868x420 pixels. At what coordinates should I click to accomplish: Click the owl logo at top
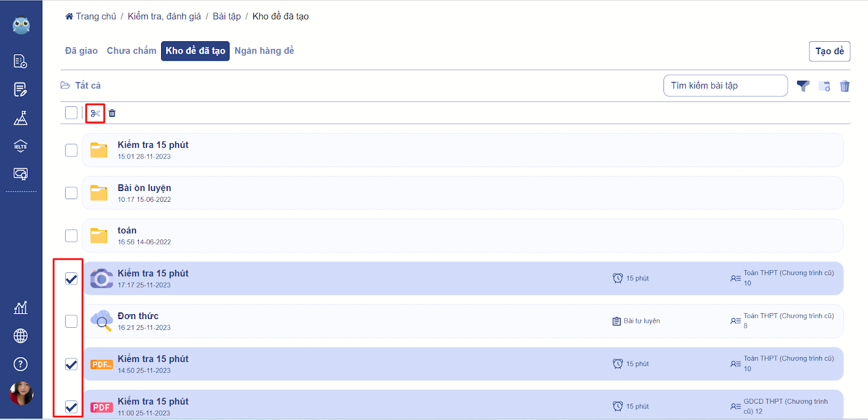pyautogui.click(x=21, y=24)
